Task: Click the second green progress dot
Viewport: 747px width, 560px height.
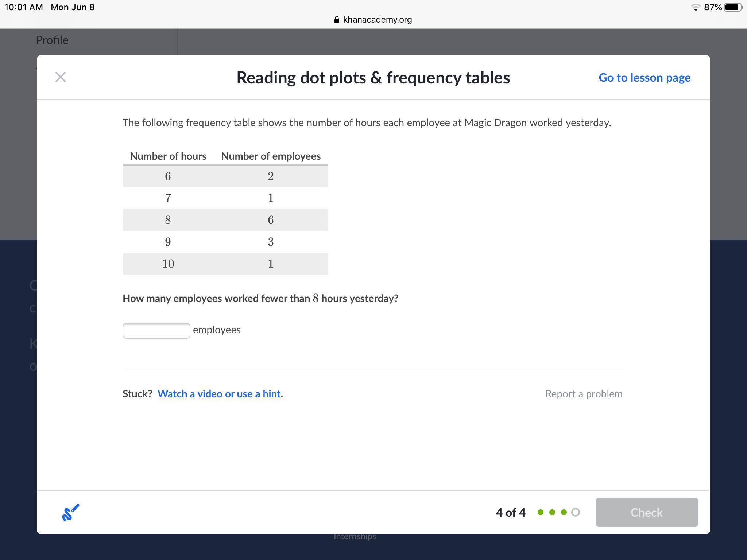Action: click(x=552, y=512)
